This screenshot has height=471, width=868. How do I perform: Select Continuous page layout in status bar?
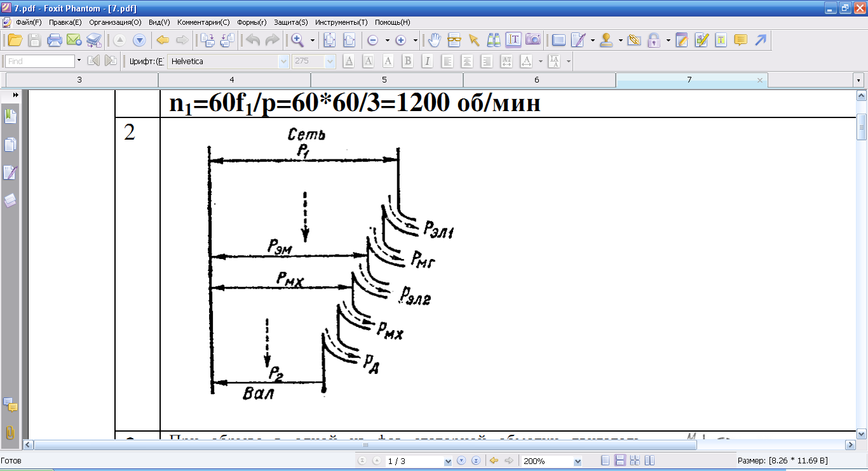(x=620, y=461)
